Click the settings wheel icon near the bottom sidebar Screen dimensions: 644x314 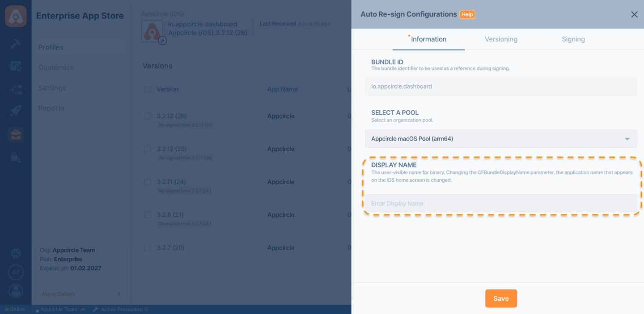click(x=16, y=253)
